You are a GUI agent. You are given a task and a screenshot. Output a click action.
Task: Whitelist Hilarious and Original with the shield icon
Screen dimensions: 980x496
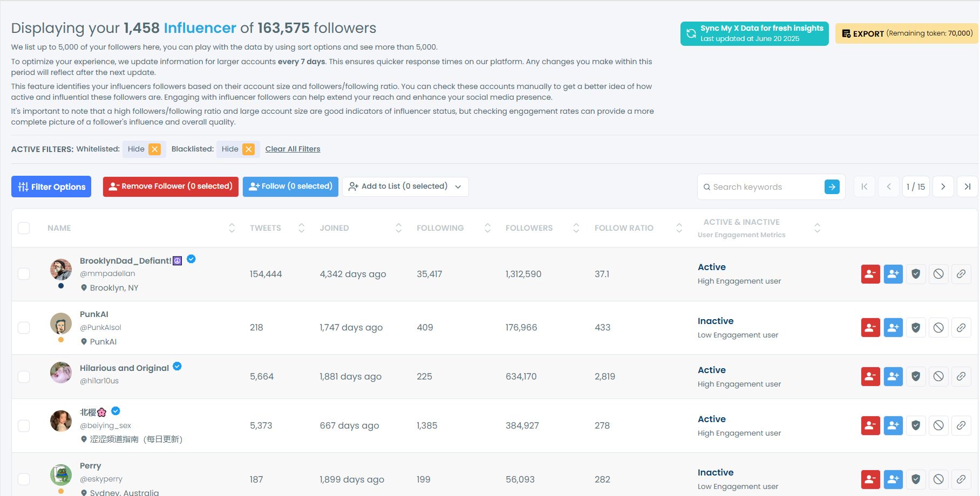[915, 376]
